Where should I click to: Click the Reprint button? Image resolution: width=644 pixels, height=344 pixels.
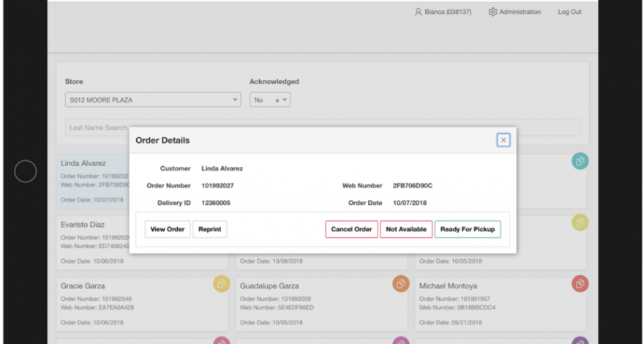point(209,229)
